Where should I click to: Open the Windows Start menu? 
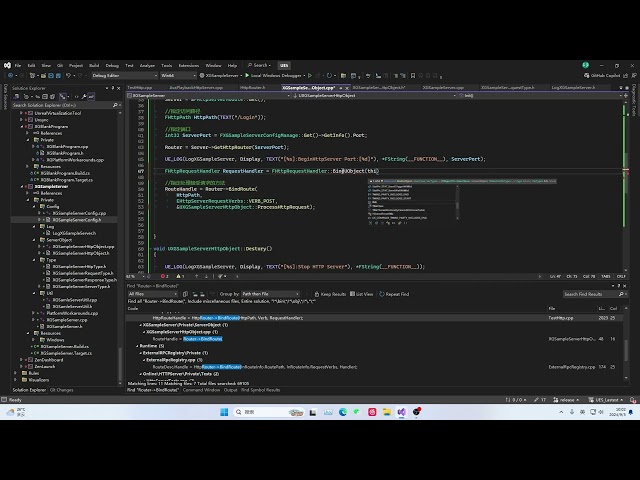pos(224,412)
